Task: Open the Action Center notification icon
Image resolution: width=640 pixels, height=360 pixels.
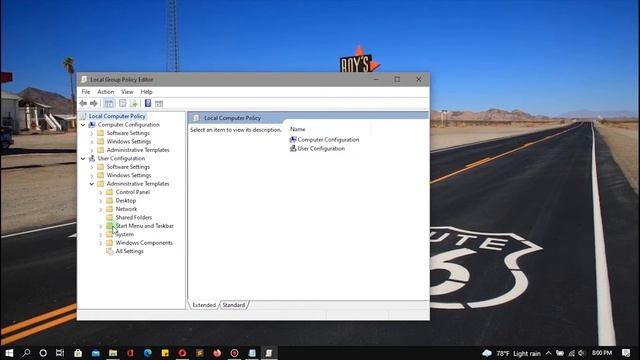Action: point(626,353)
